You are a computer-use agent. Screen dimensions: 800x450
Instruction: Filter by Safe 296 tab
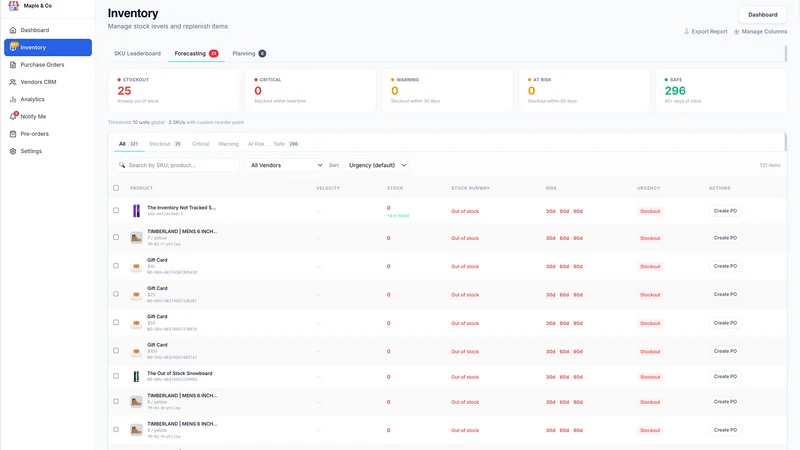point(286,144)
